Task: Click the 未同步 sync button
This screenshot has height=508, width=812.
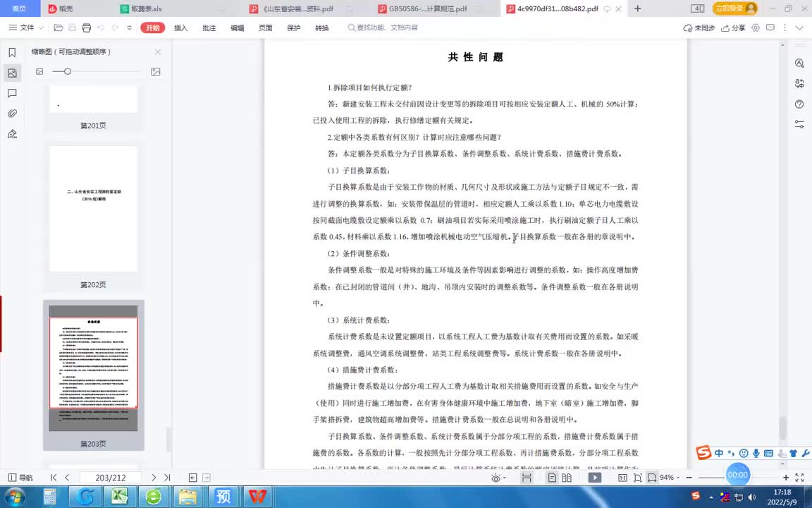Action: [699, 28]
